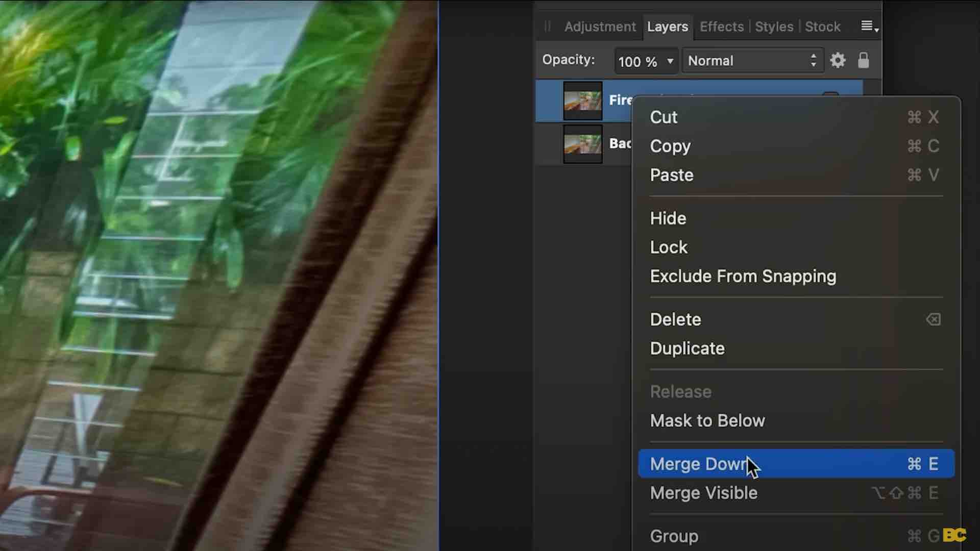Screen dimensions: 980x551
Task: Switch to the Adjustment tab
Action: click(x=600, y=27)
